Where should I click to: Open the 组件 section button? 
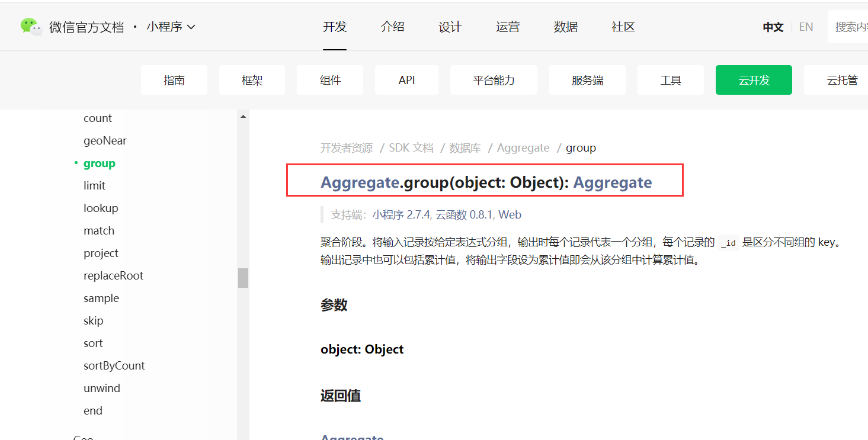[330, 80]
